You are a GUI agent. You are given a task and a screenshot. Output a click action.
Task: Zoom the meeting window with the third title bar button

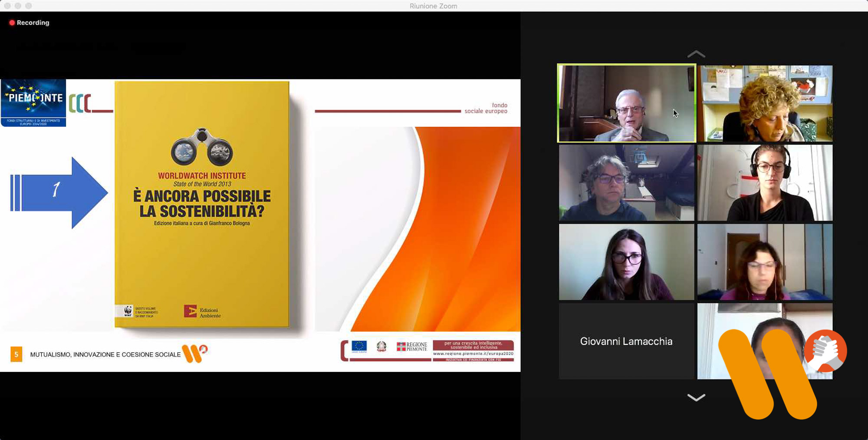pyautogui.click(x=29, y=6)
